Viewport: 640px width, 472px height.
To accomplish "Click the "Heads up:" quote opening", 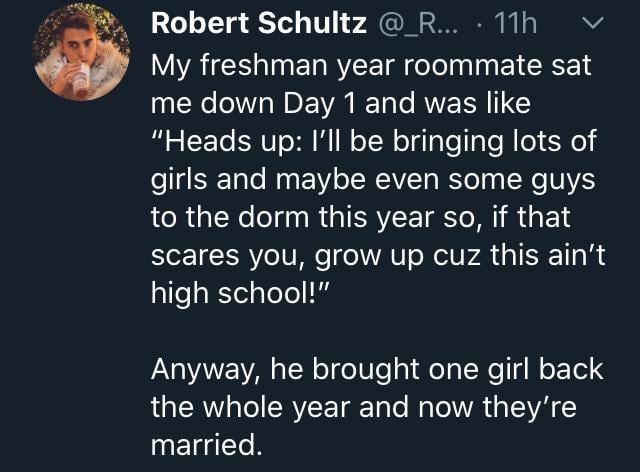I will coord(222,142).
